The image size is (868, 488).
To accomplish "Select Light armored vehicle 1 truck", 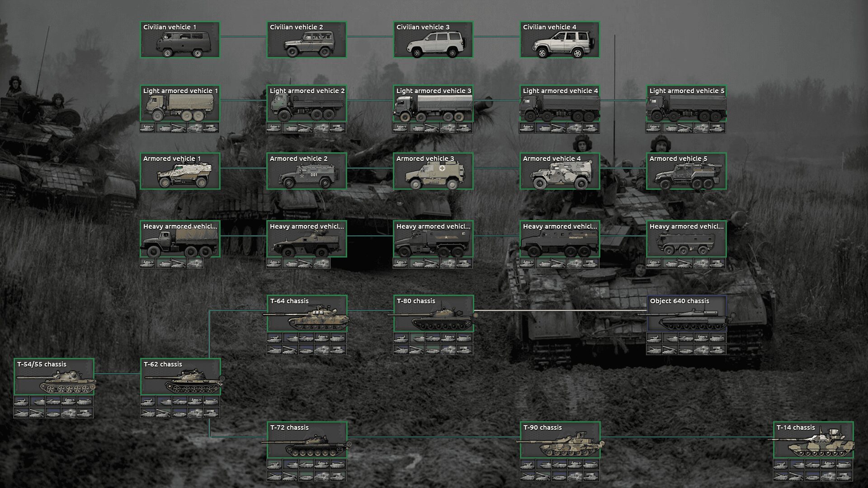I will coord(180,103).
